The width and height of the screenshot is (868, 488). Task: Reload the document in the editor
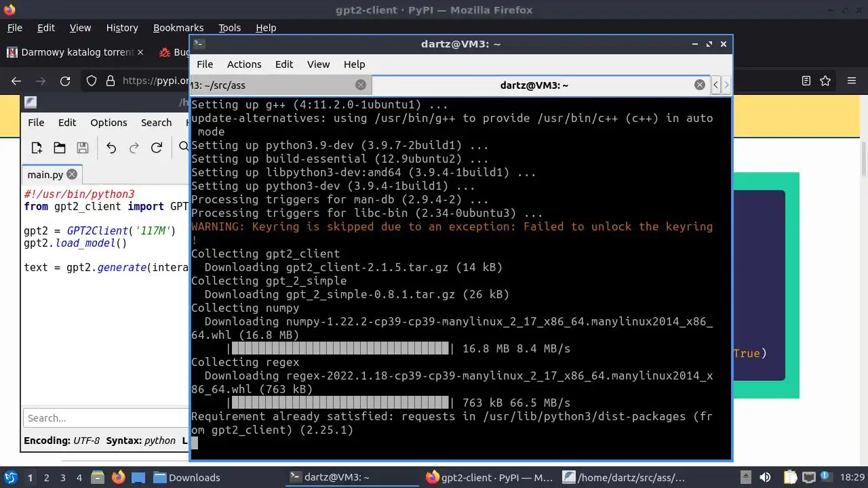pos(157,147)
